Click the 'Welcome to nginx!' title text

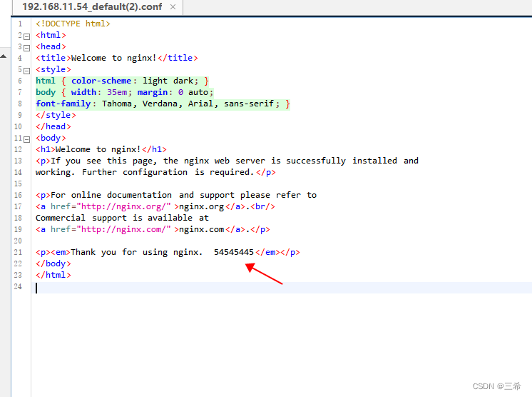(113, 58)
